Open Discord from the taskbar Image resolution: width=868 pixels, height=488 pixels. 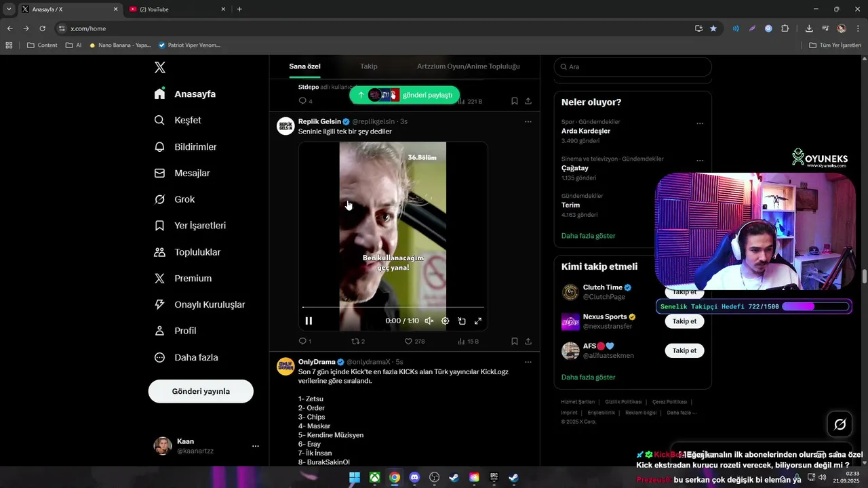coord(414,477)
